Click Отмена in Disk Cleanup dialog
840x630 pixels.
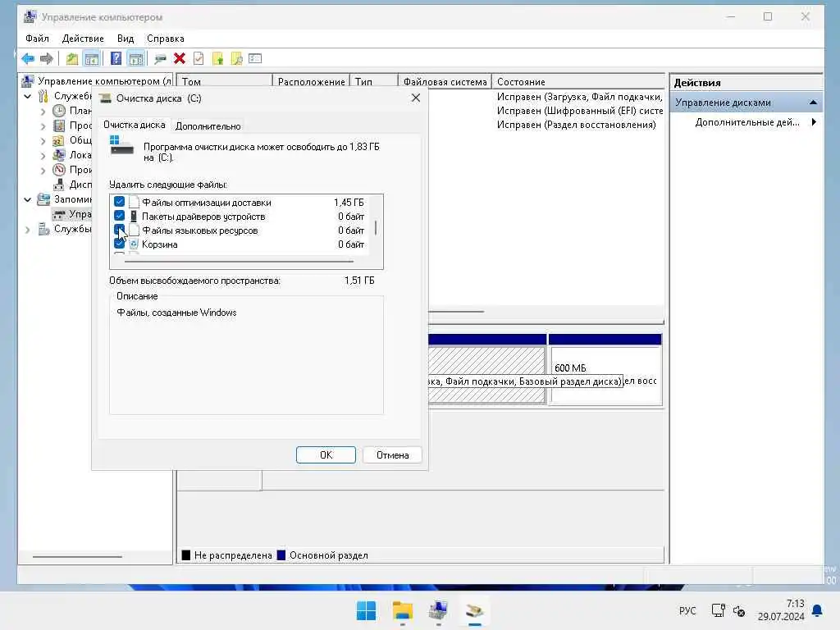click(x=392, y=454)
